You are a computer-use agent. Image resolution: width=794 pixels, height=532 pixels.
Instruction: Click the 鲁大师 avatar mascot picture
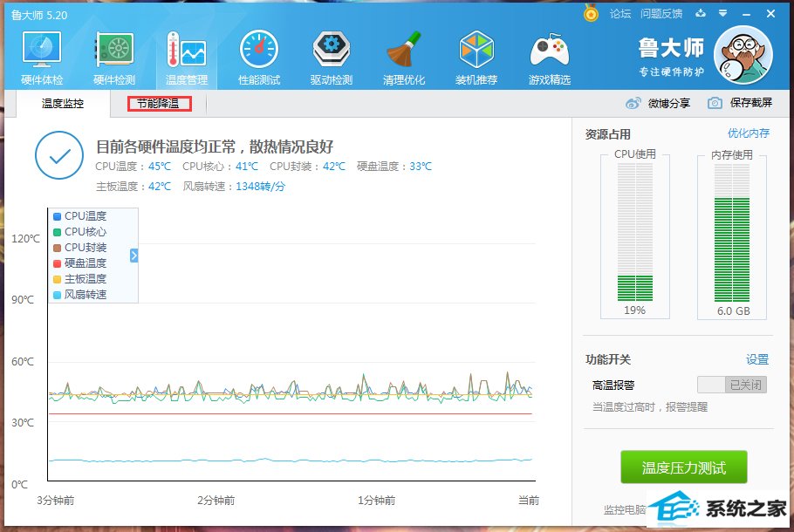click(743, 55)
